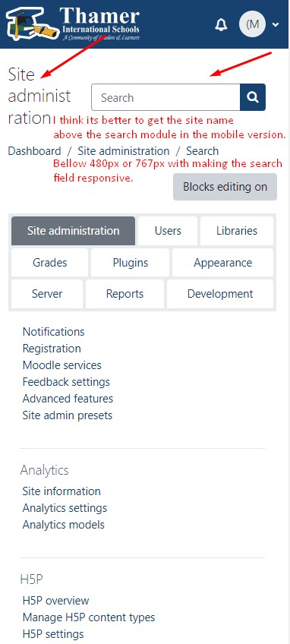Click the Thamer International Schools logo

click(x=73, y=24)
